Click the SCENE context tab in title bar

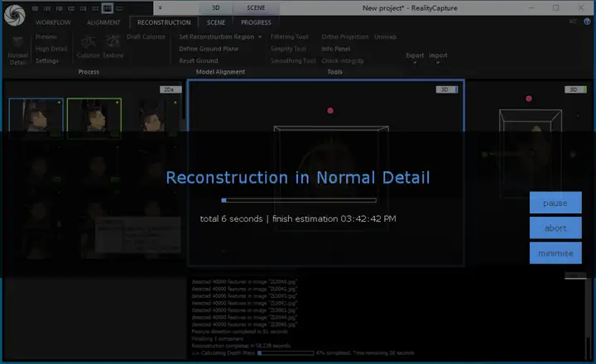[x=256, y=7]
